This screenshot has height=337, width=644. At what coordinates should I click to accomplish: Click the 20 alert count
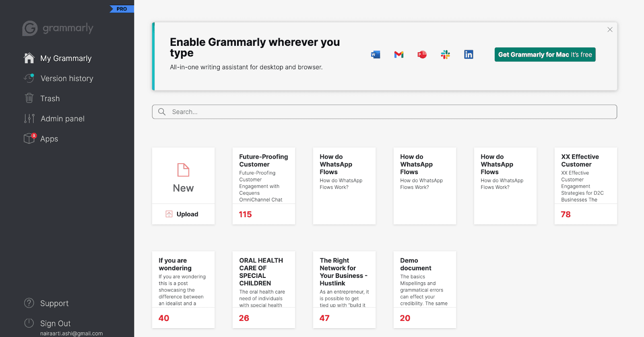coord(405,318)
